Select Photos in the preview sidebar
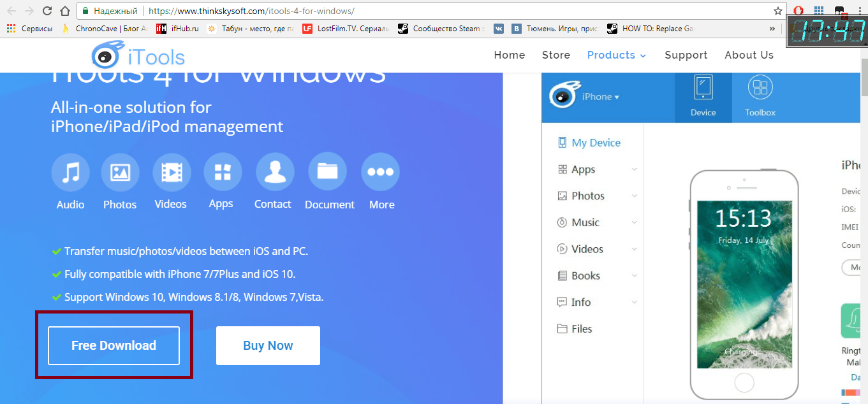The width and height of the screenshot is (868, 404). [581, 196]
